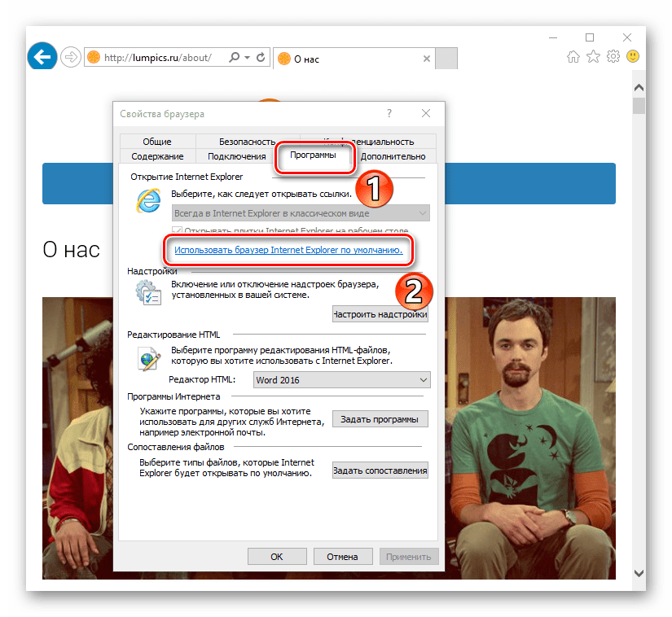The width and height of the screenshot is (672, 617).
Task: Switch to the Общие tab
Action: [156, 142]
